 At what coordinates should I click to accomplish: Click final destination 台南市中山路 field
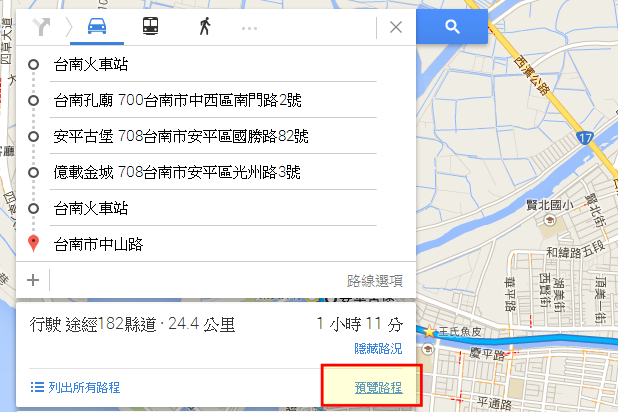point(213,244)
